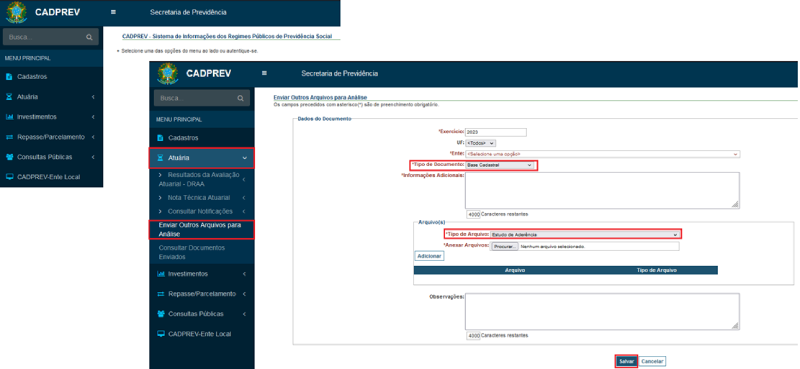
Task: Click the Observações text area
Action: pos(602,311)
